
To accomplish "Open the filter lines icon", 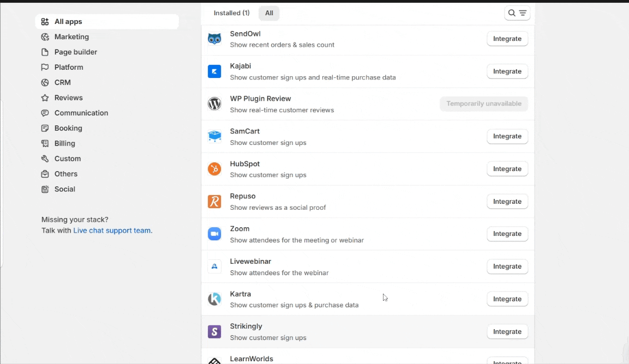I will 523,13.
